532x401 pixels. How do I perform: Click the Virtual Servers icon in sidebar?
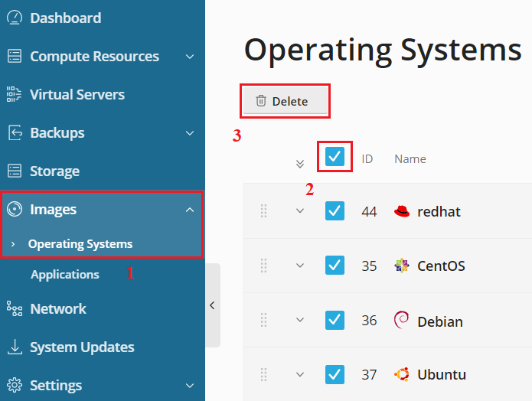[15, 94]
